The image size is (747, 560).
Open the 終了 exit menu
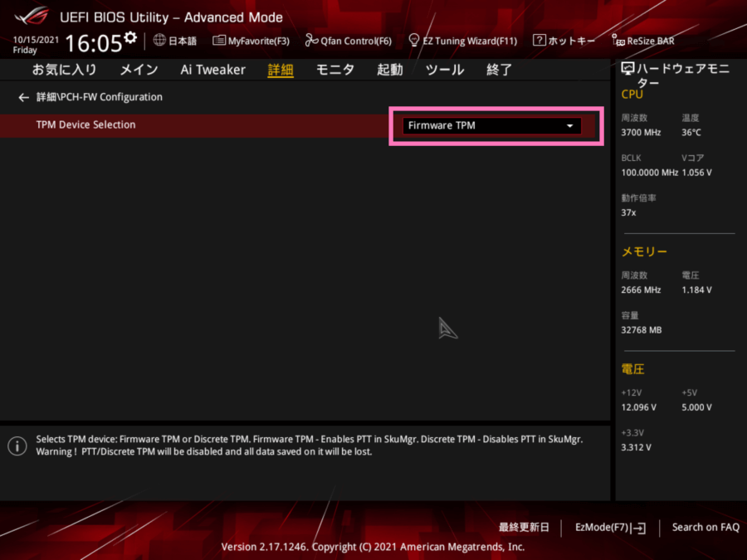tap(499, 70)
